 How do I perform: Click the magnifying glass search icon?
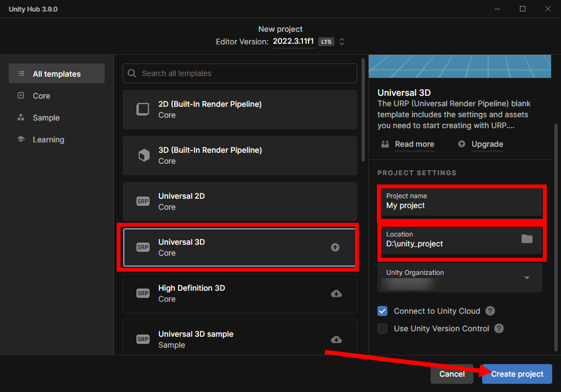click(131, 73)
